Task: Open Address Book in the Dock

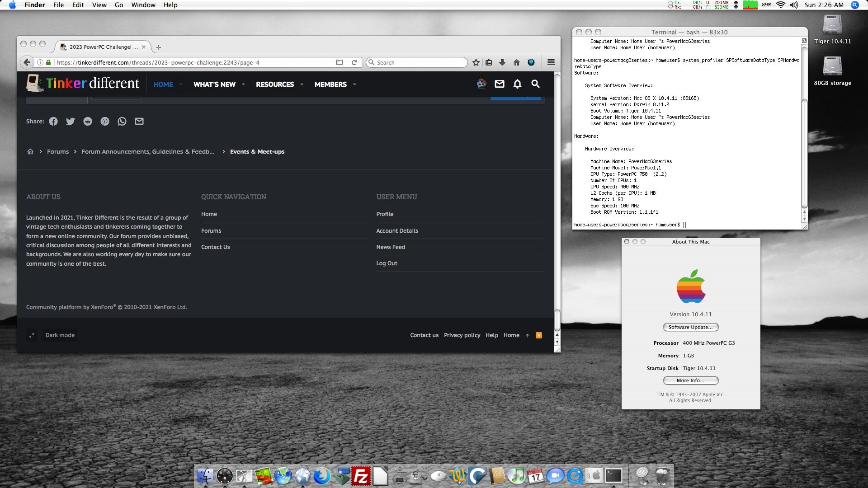Action: click(x=497, y=476)
